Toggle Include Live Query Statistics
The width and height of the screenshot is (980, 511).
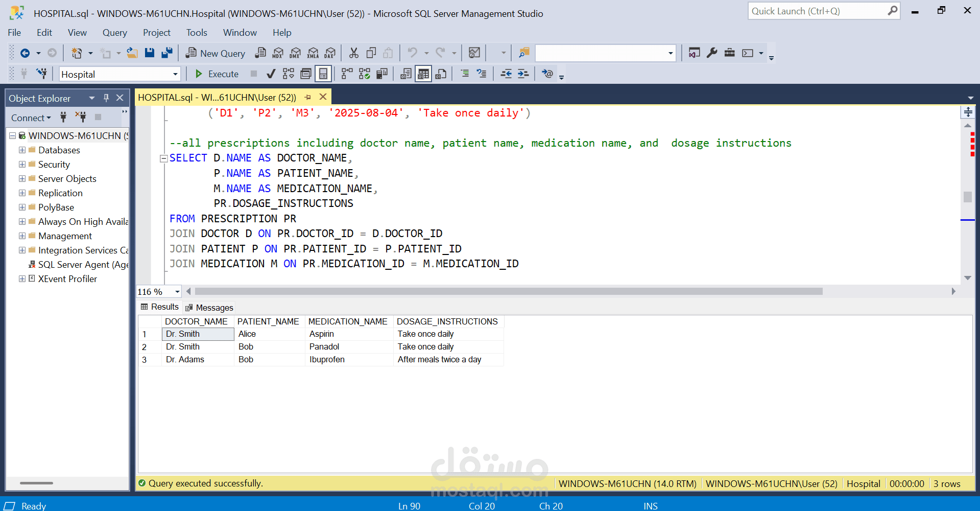click(x=365, y=74)
